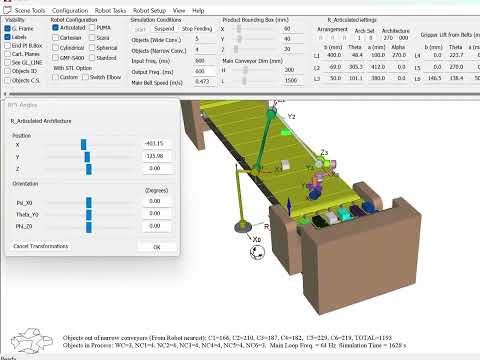Enable the Cart. Planes checkbox
The image size is (480, 360).
coord(8,54)
